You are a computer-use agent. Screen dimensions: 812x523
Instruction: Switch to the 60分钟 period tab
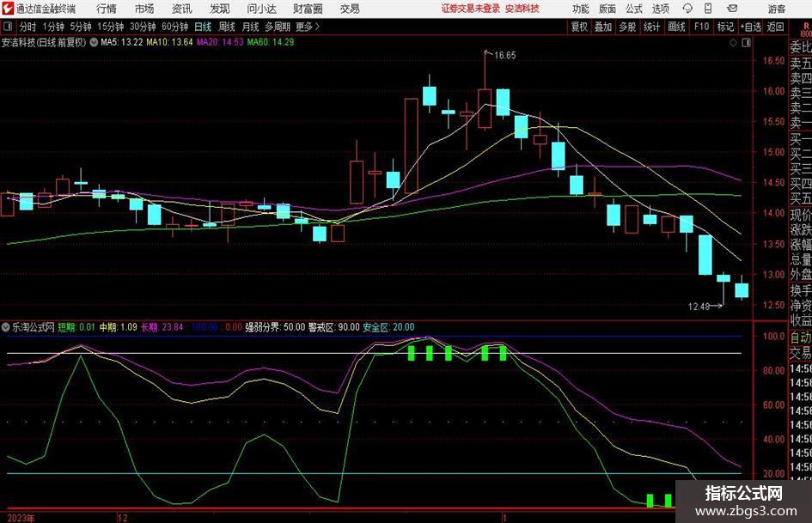click(x=175, y=27)
